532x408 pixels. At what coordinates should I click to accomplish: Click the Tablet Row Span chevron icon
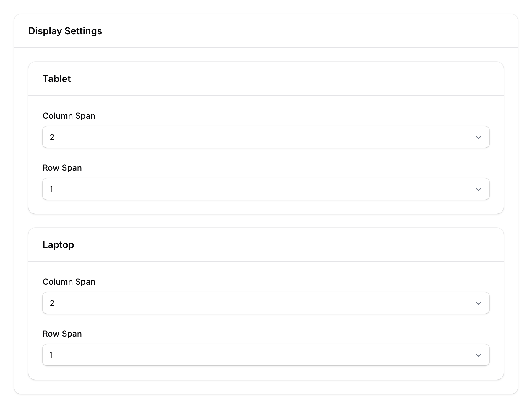coord(479,189)
